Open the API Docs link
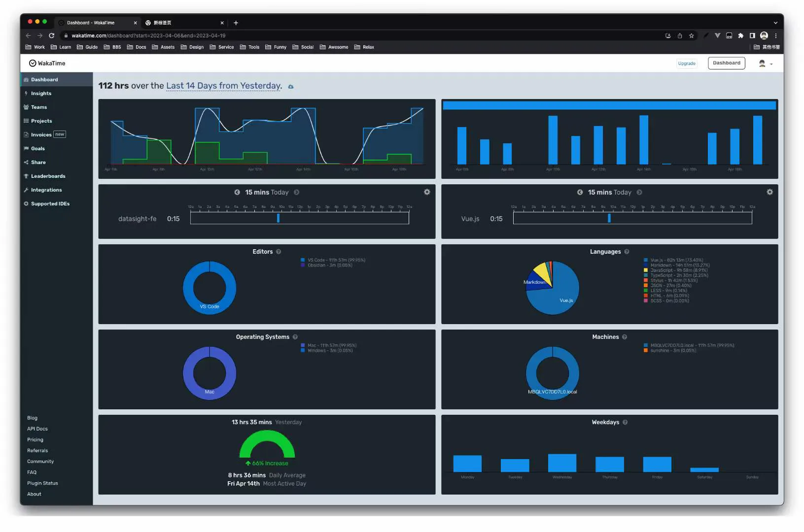 pyautogui.click(x=37, y=429)
